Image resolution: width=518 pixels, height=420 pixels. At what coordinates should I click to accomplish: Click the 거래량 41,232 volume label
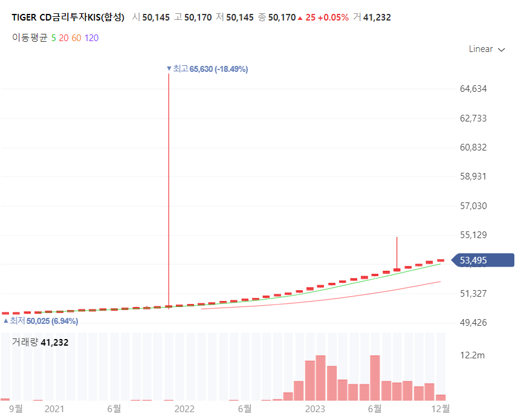point(40,342)
